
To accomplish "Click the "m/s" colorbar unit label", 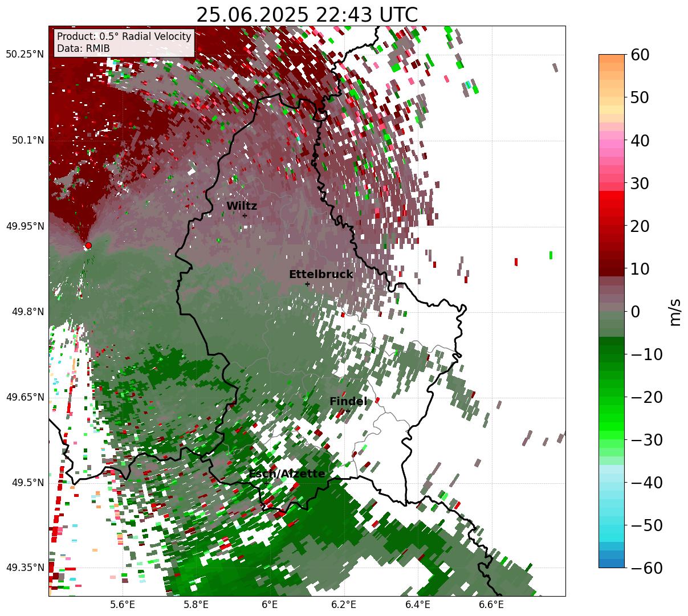I will [675, 311].
